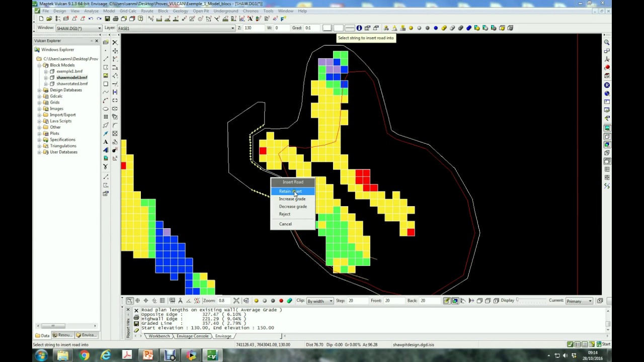Click the green capsule icon in bottom toolbar
The width and height of the screenshot is (644, 362).
289,301
